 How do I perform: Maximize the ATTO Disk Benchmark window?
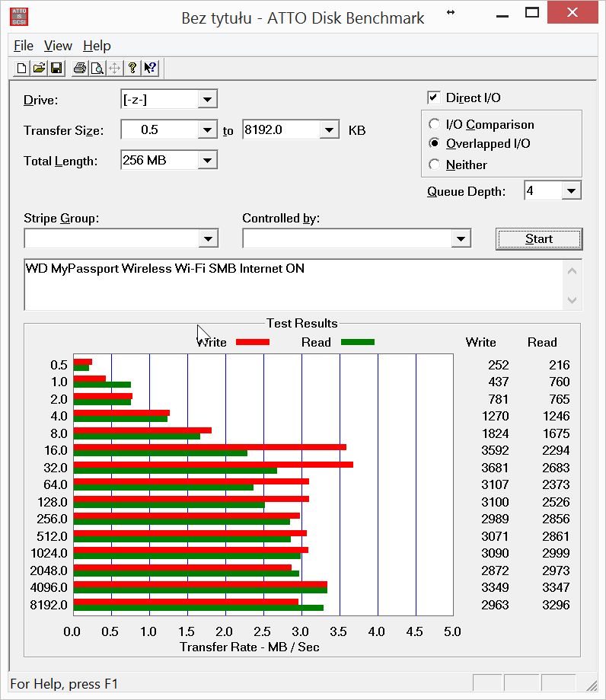(x=532, y=12)
